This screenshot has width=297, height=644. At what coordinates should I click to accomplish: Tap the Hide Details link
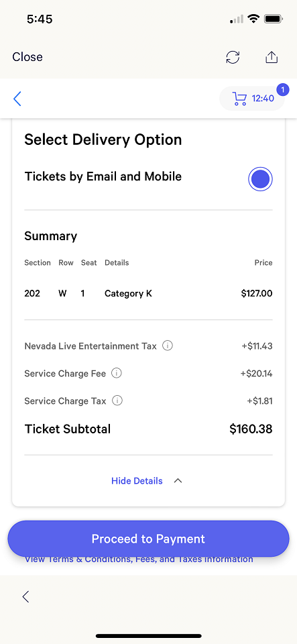pos(137,480)
